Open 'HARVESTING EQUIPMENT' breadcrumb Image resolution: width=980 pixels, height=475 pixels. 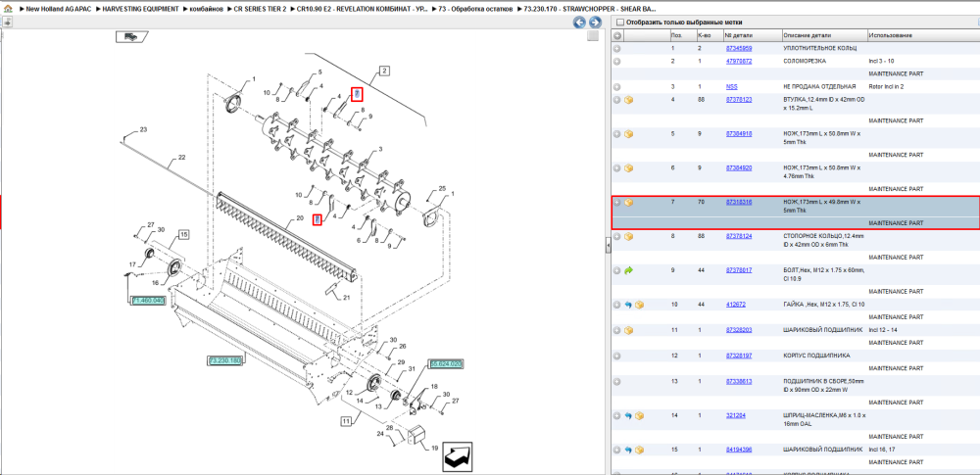tap(141, 10)
